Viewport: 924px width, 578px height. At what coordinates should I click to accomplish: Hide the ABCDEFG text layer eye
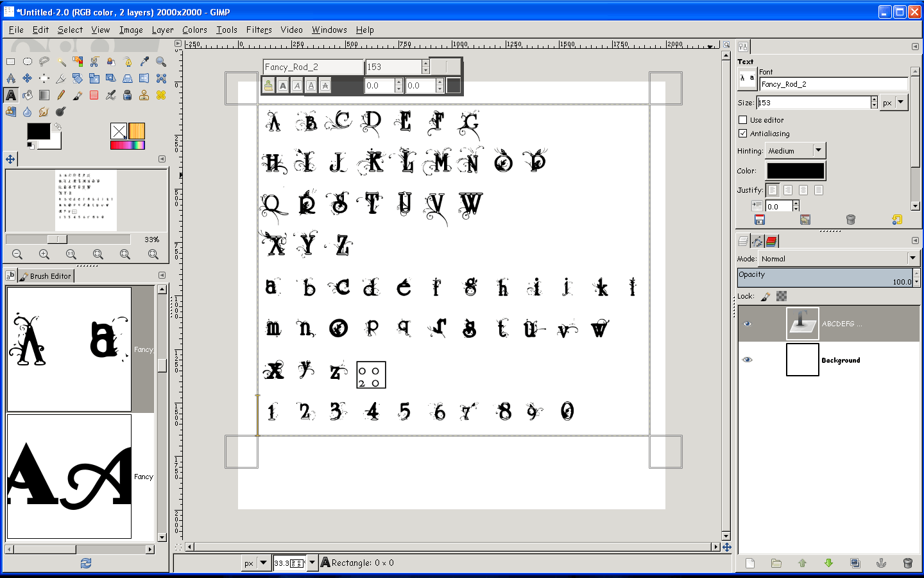[x=747, y=324]
